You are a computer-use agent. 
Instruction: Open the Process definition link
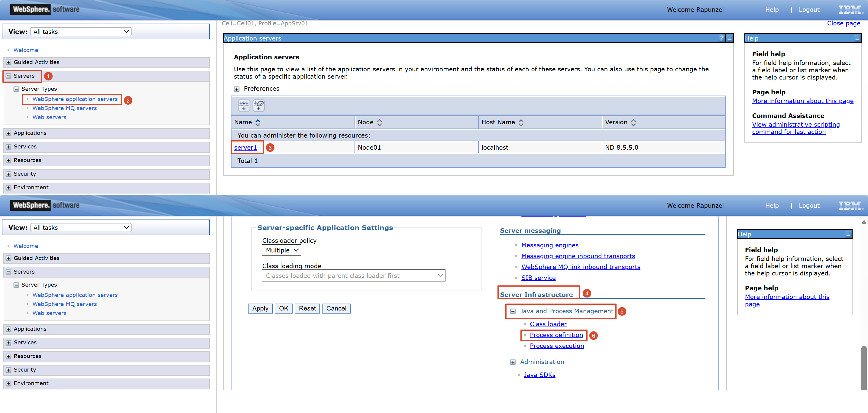click(556, 335)
